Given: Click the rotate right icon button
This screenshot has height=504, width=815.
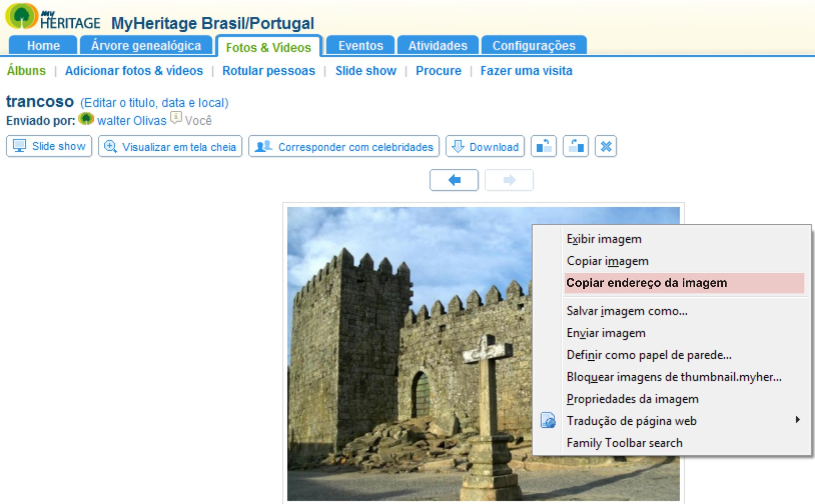Looking at the screenshot, I should click(575, 146).
